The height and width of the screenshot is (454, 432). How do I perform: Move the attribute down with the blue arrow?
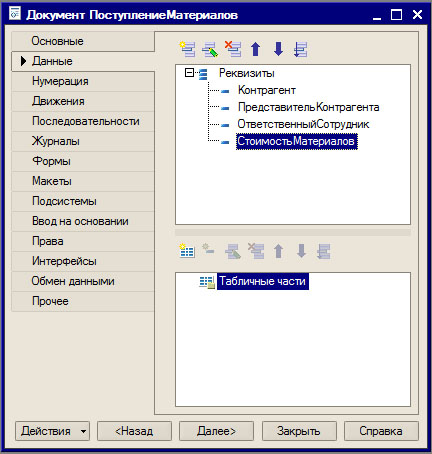[x=278, y=49]
